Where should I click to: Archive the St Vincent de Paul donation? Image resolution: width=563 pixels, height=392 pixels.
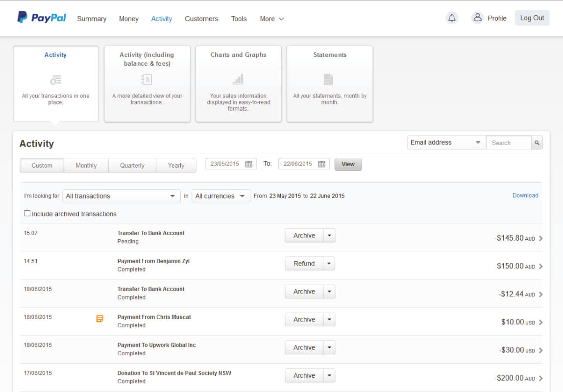pyautogui.click(x=304, y=375)
